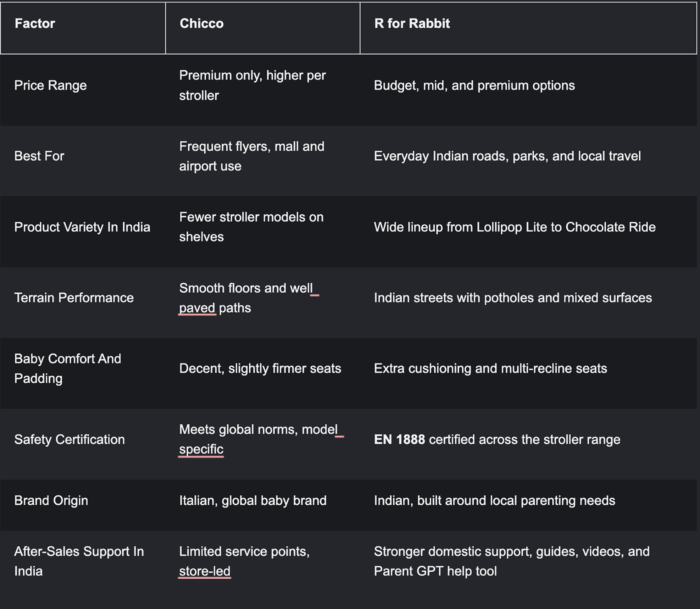
Task: Click the Brand Origin row label
Action: (x=51, y=500)
